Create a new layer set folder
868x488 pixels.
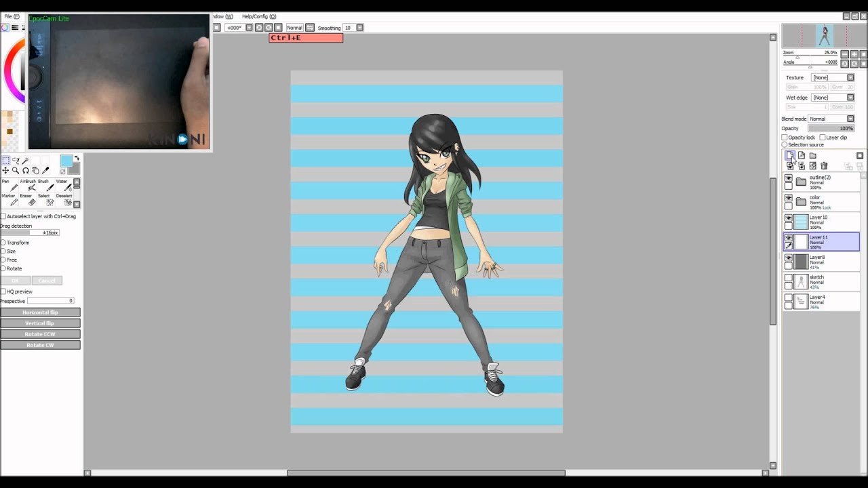click(x=813, y=156)
